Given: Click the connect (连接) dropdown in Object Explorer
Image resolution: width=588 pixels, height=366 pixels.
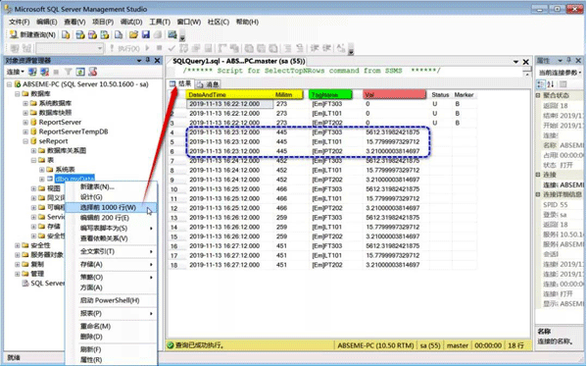Looking at the screenshot, I should point(16,72).
